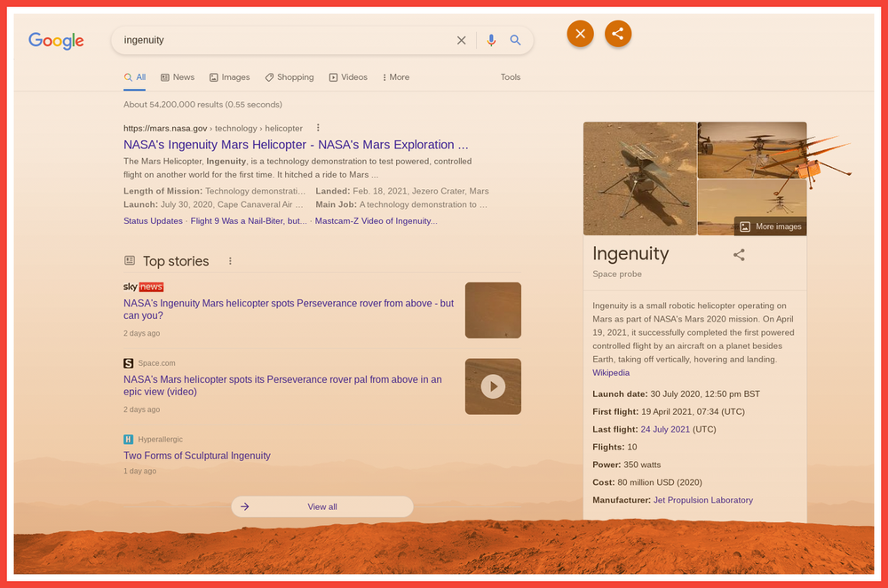The height and width of the screenshot is (588, 888).
Task: Play the Space.com video thumbnail
Action: coord(493,386)
